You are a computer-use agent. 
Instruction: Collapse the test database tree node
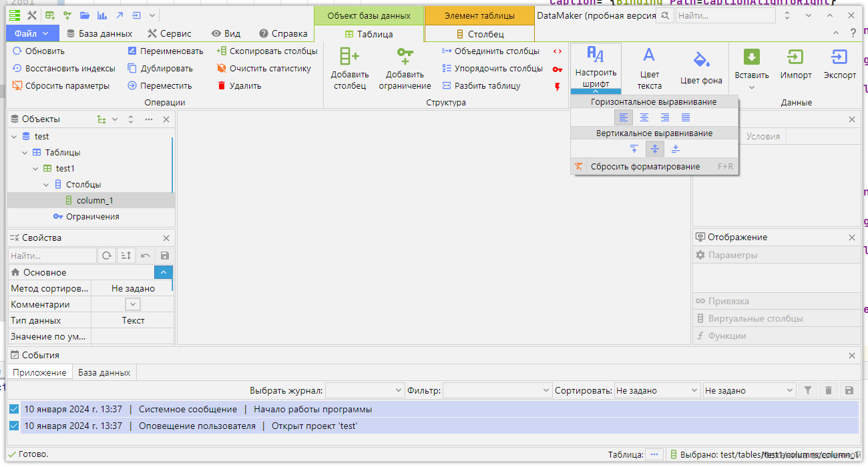pos(15,136)
